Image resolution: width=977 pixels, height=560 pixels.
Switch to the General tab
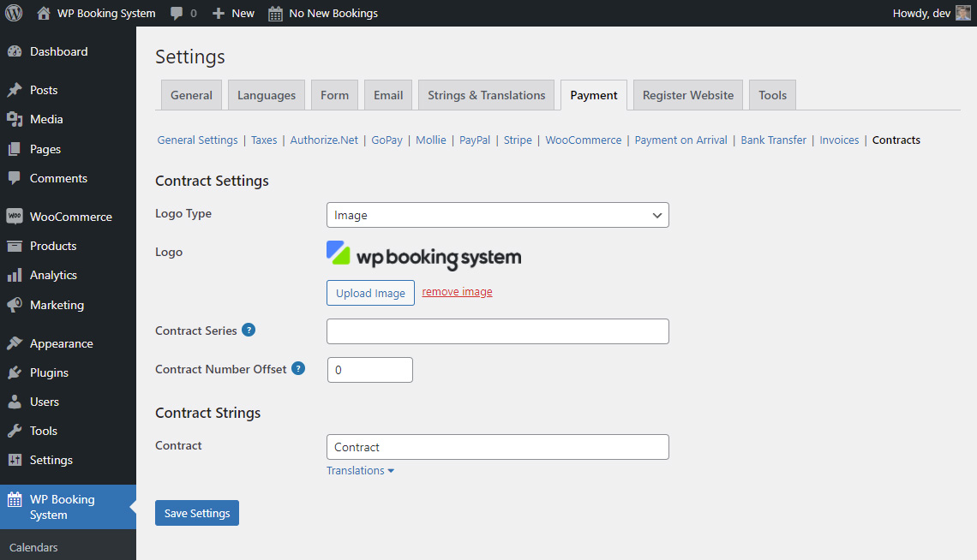191,95
